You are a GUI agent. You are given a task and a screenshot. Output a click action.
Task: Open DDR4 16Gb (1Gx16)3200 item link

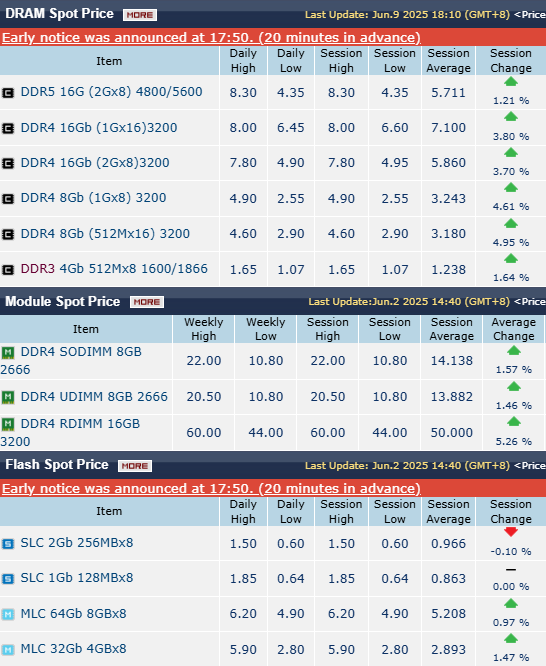pos(99,128)
